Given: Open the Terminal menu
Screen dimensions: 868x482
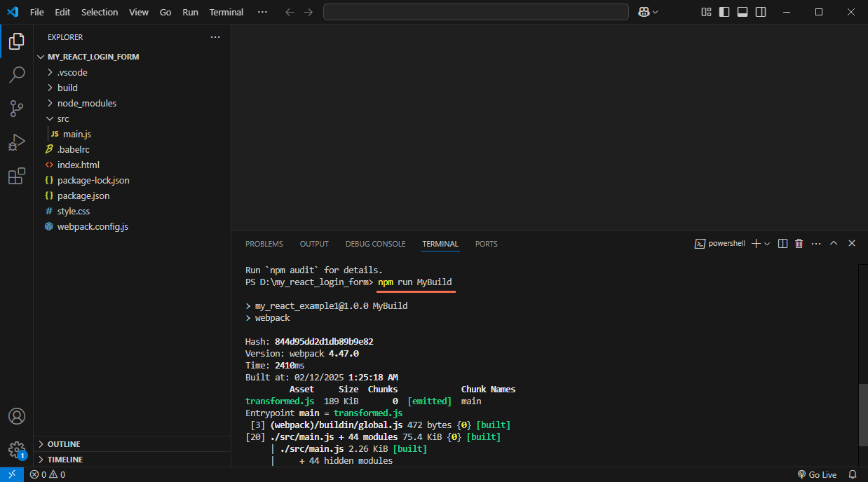Looking at the screenshot, I should click(226, 12).
